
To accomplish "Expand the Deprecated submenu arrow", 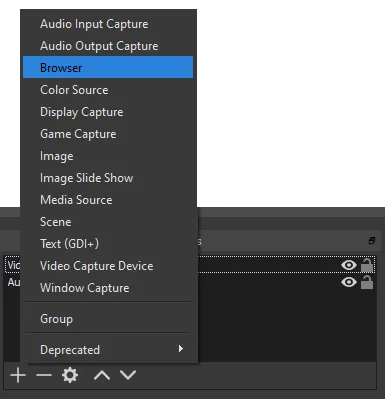I will [181, 349].
